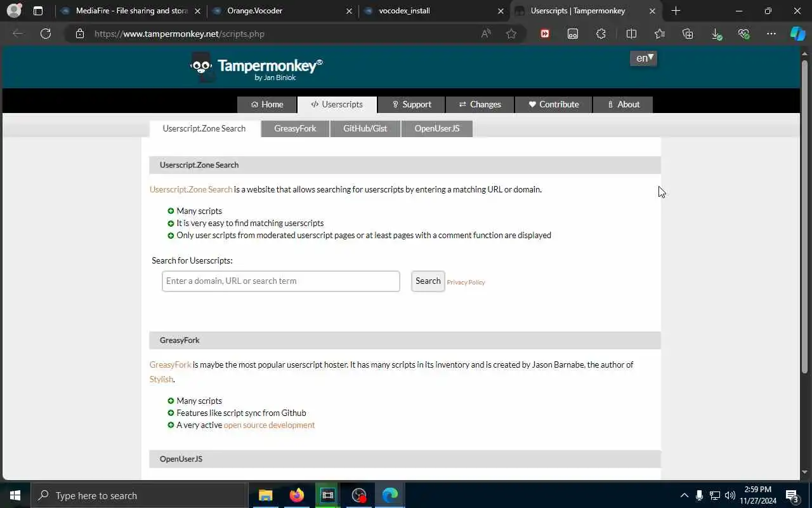Viewport: 812px width, 508px height.
Task: Click the Windows taskbar search box
Action: coord(138,495)
